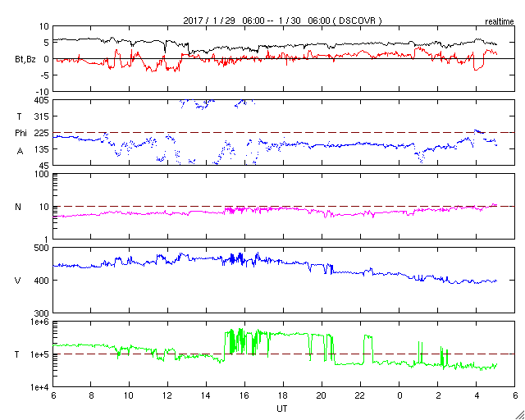Click hour "12" on the UT time axis

point(167,395)
